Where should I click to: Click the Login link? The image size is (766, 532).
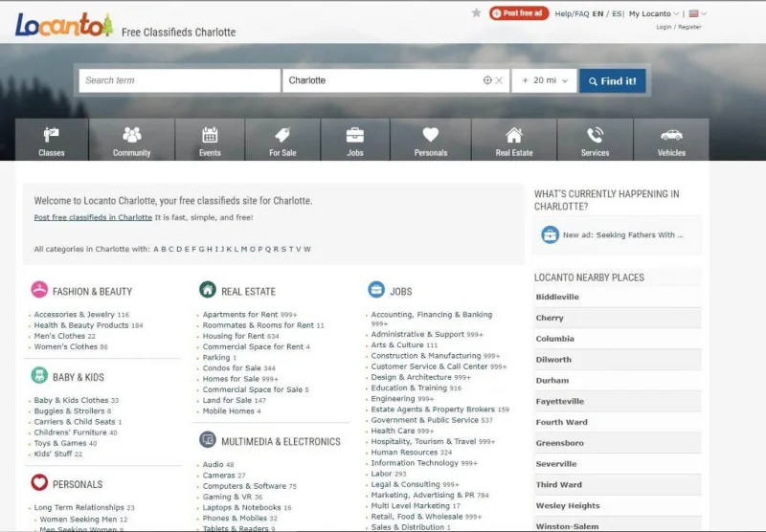pyautogui.click(x=664, y=27)
